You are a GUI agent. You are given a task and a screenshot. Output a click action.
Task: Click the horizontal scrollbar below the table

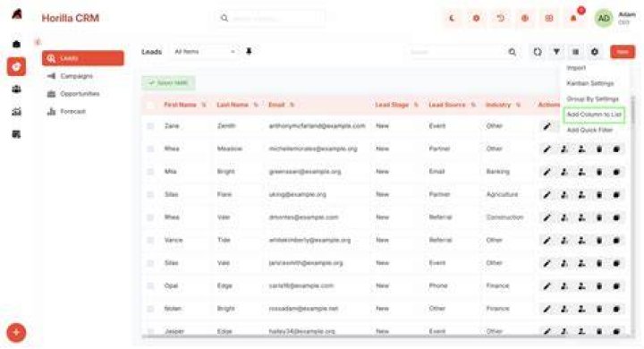(x=386, y=337)
